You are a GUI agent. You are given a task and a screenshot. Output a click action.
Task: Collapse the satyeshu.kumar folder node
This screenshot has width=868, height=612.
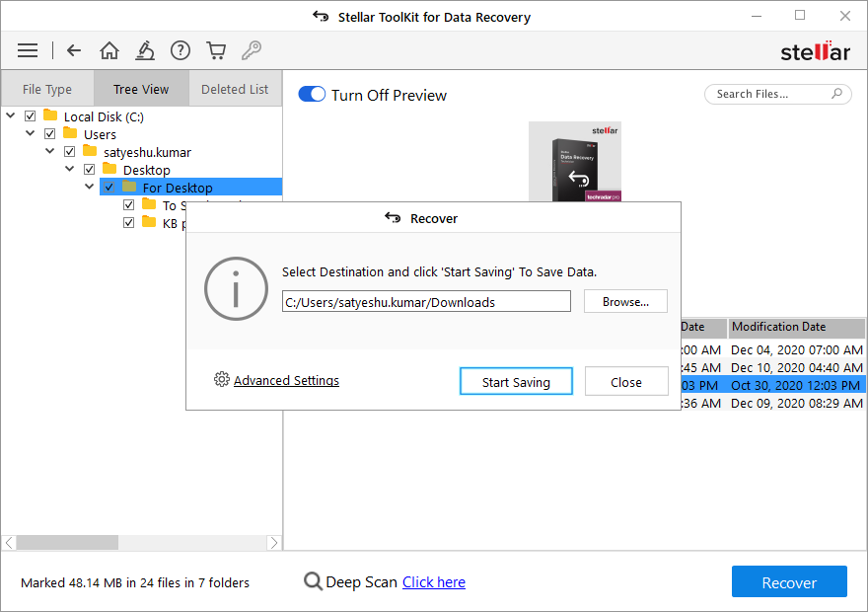pos(50,152)
